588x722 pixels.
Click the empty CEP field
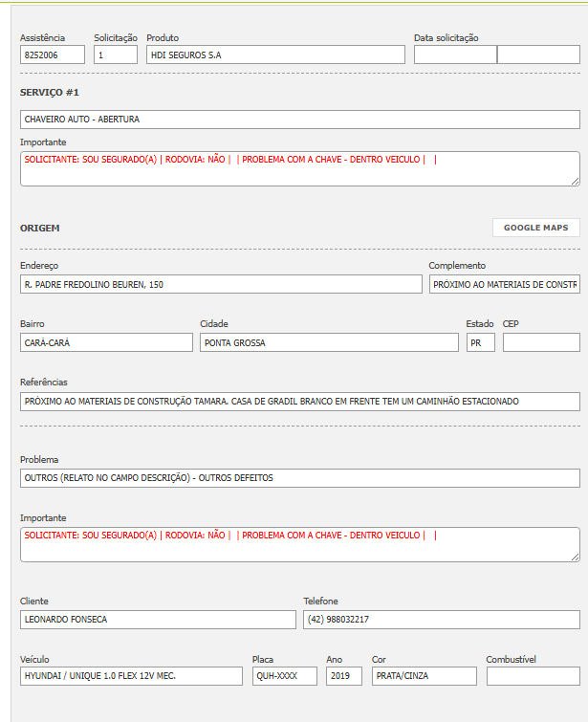tap(540, 342)
